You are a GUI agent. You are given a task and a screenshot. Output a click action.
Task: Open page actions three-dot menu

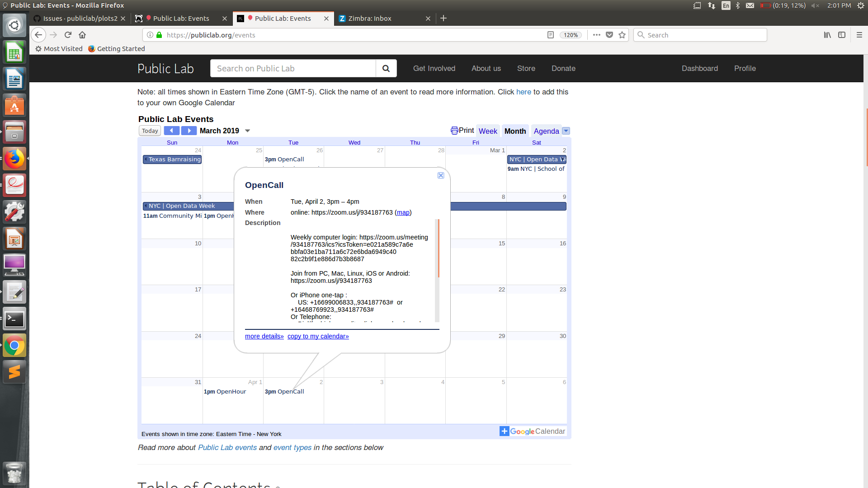tap(597, 35)
